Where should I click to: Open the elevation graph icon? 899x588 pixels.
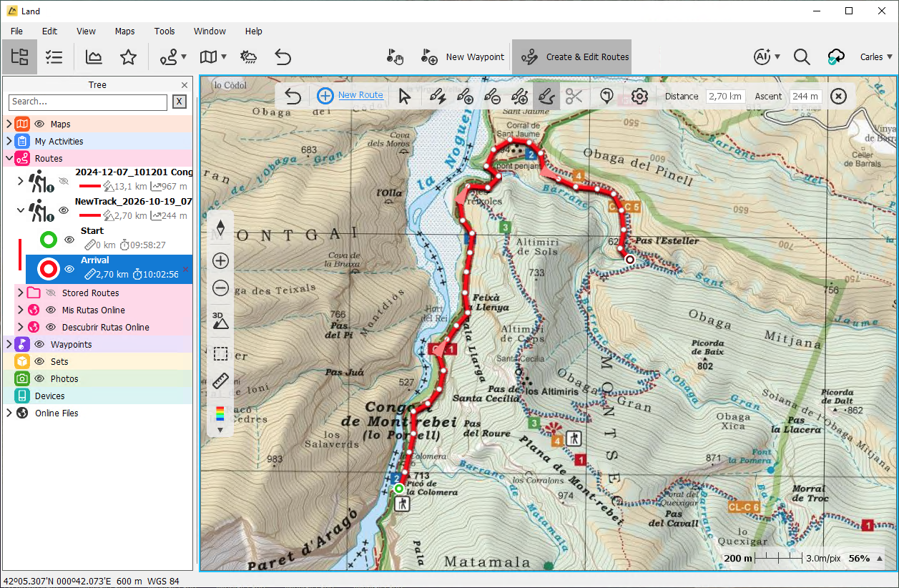tap(93, 57)
